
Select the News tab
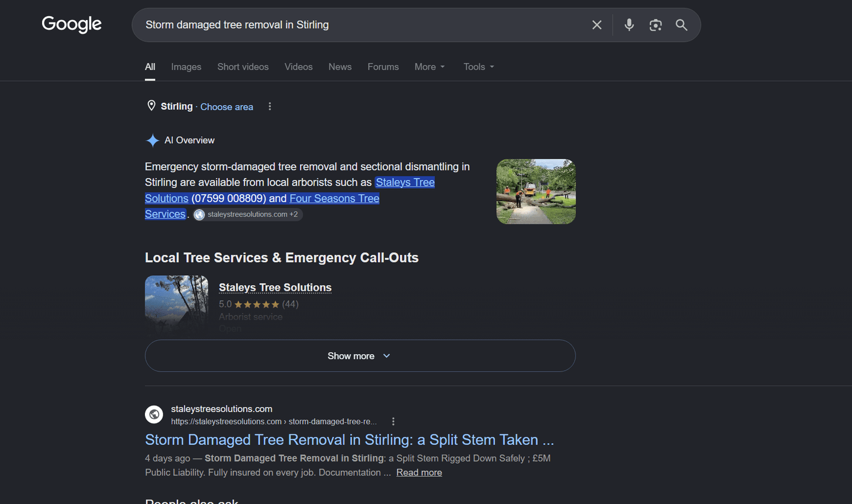[340, 67]
